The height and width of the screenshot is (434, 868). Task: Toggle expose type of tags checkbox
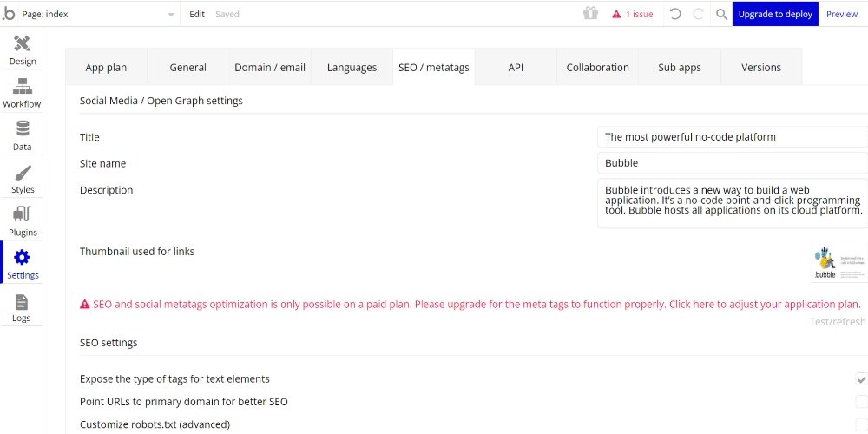click(x=861, y=379)
